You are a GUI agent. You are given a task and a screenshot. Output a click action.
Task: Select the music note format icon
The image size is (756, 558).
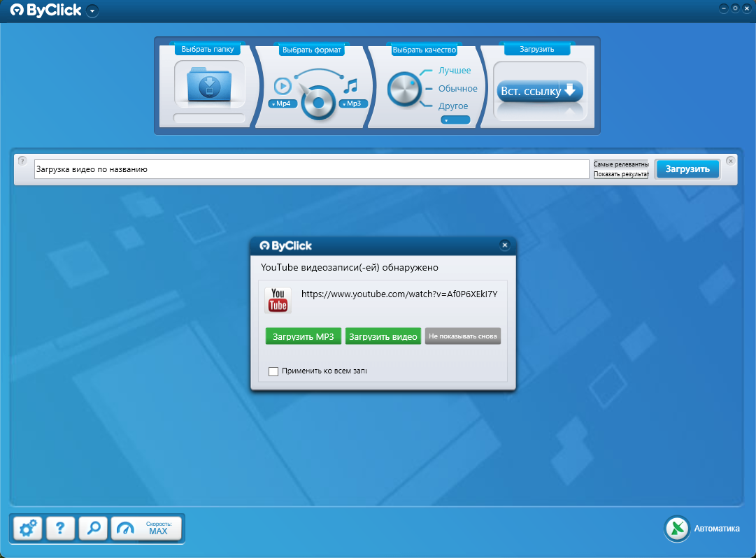pos(351,86)
